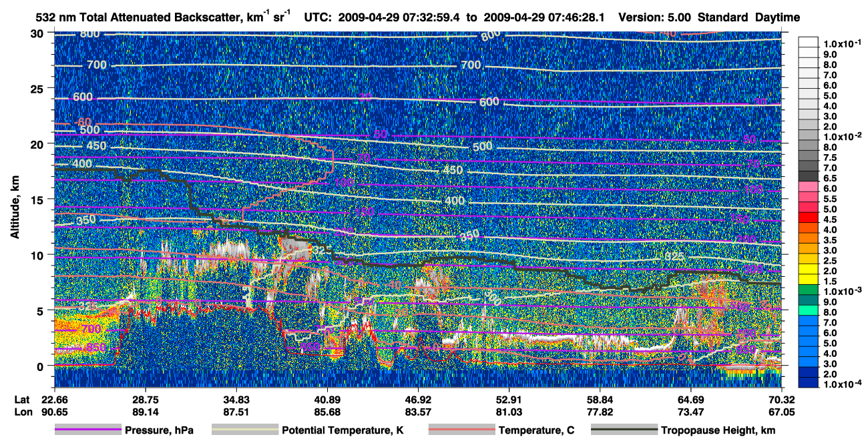Click the color bar label '1.0x10-3'
The height and width of the screenshot is (445, 868).
tap(843, 292)
